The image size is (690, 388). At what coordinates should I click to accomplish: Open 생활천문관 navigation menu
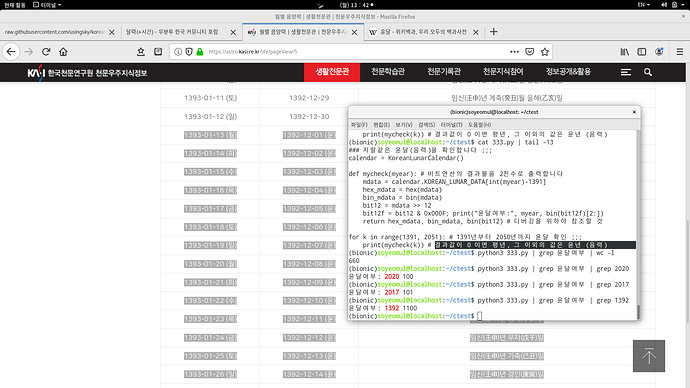(x=332, y=72)
